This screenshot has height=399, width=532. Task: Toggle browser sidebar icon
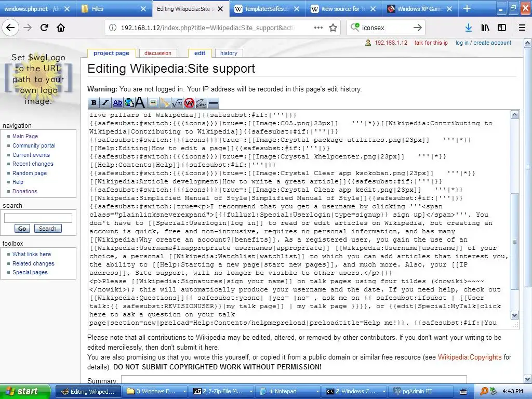coord(502,28)
